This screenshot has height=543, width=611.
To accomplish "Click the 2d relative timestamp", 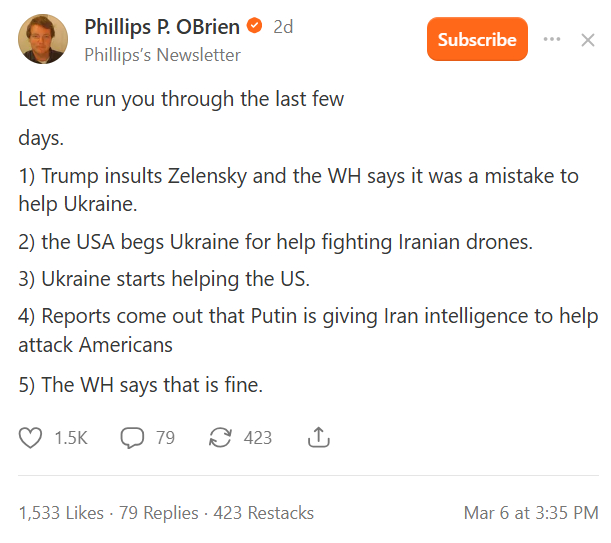I will coord(283,27).
